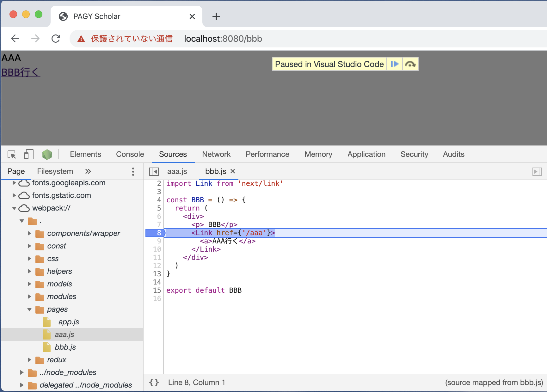
Task: Click 'export default BBB' code line
Action: tap(204, 291)
